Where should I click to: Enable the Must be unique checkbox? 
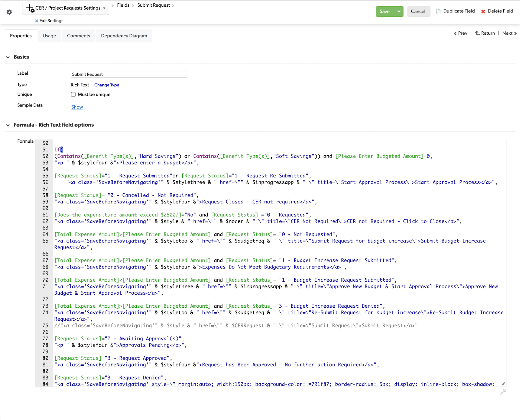click(x=73, y=94)
